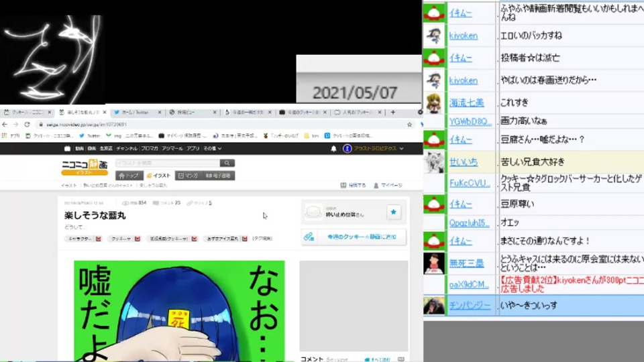Click the comment これすき
This screenshot has width=644, height=362.
(515, 103)
